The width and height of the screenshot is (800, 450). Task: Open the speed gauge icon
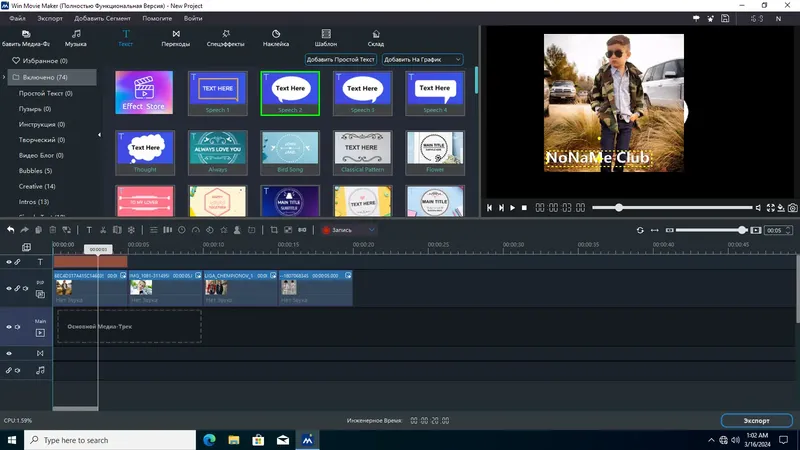pos(195,230)
